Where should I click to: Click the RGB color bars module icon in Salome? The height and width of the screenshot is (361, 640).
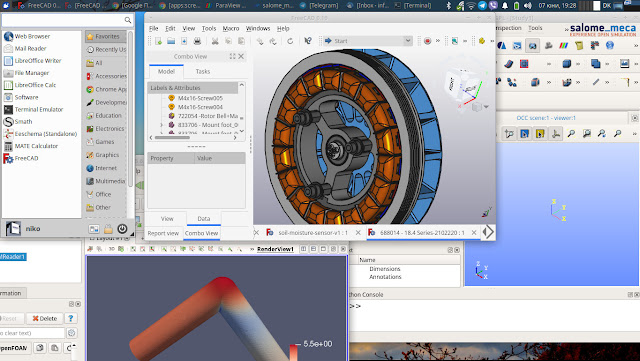click(564, 46)
